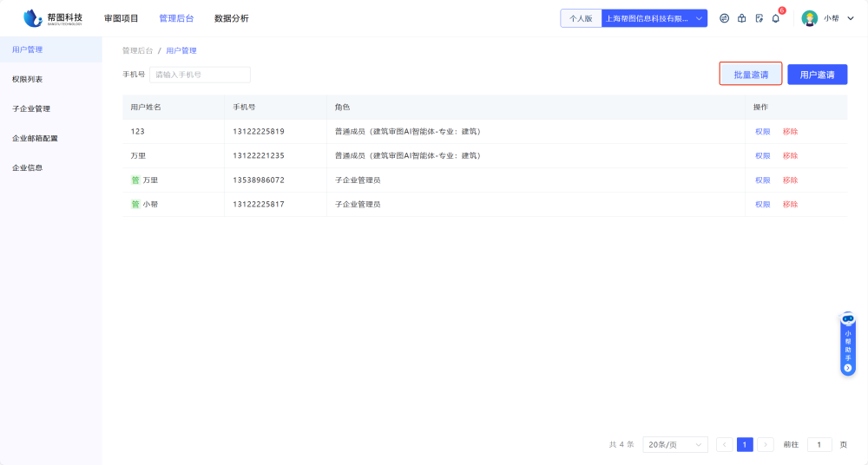868x465 pixels.
Task: Open the 20条/页 page size dropdown
Action: pyautogui.click(x=675, y=444)
